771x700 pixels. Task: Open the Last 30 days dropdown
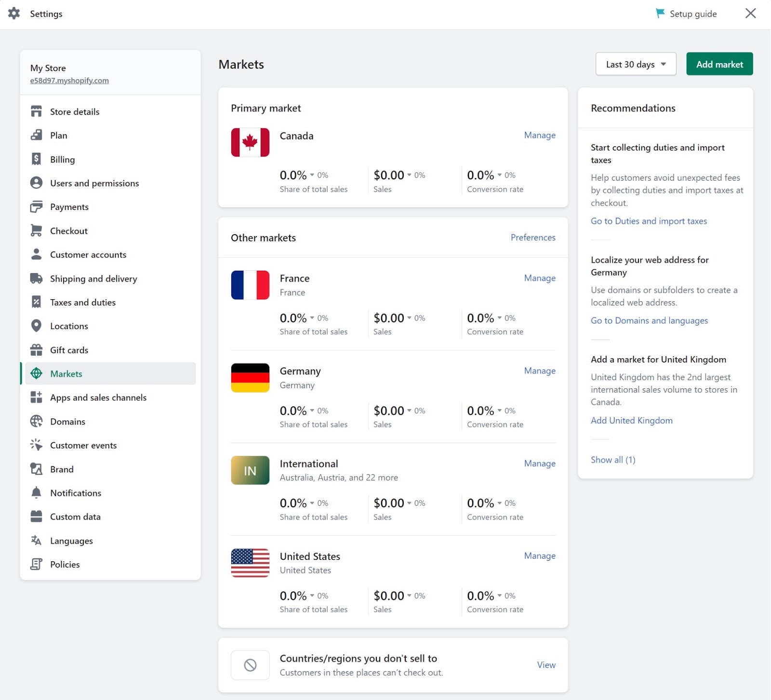pyautogui.click(x=636, y=64)
